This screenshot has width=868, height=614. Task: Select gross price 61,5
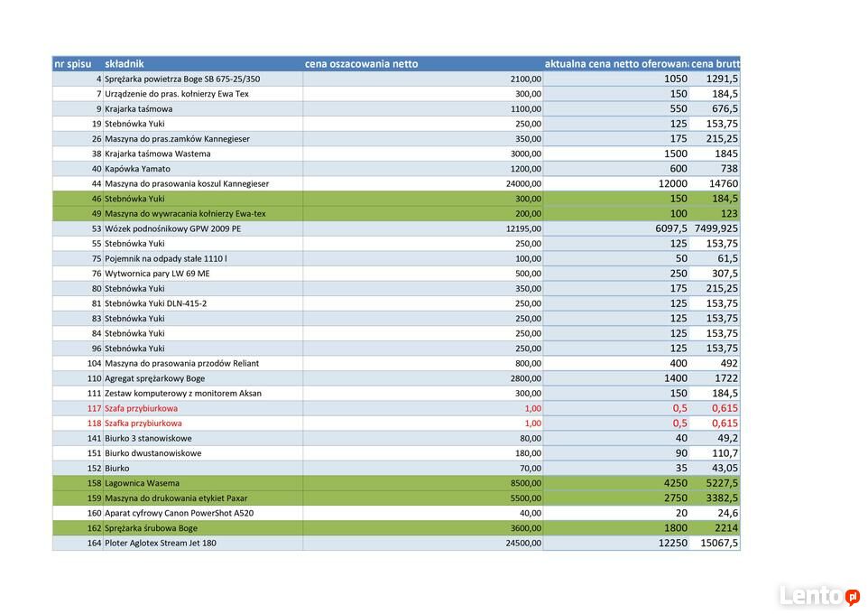[x=728, y=258]
